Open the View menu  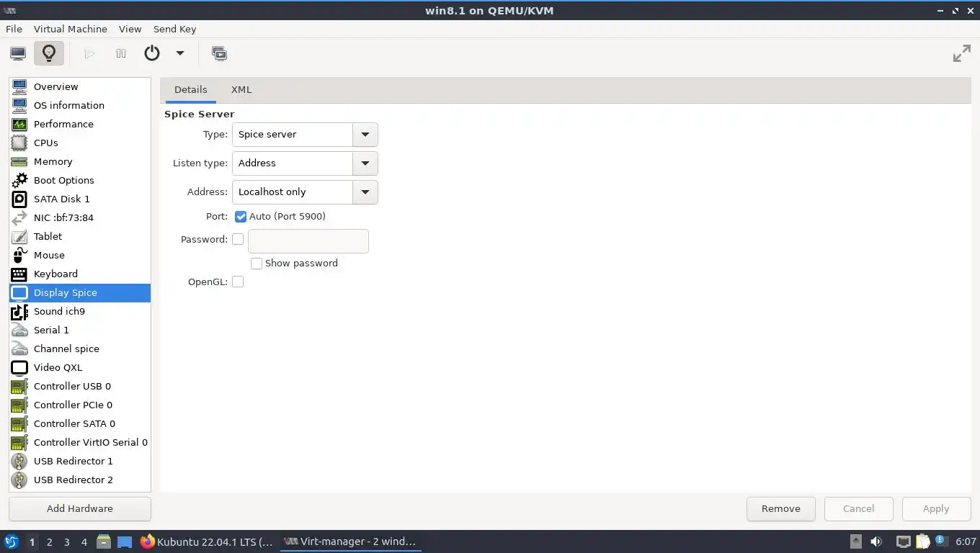pos(130,29)
